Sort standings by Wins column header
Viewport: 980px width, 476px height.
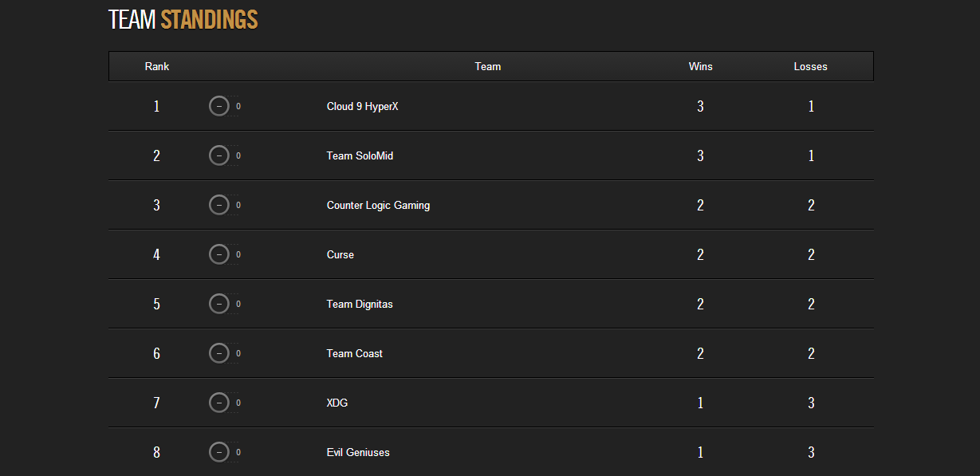coord(701,66)
